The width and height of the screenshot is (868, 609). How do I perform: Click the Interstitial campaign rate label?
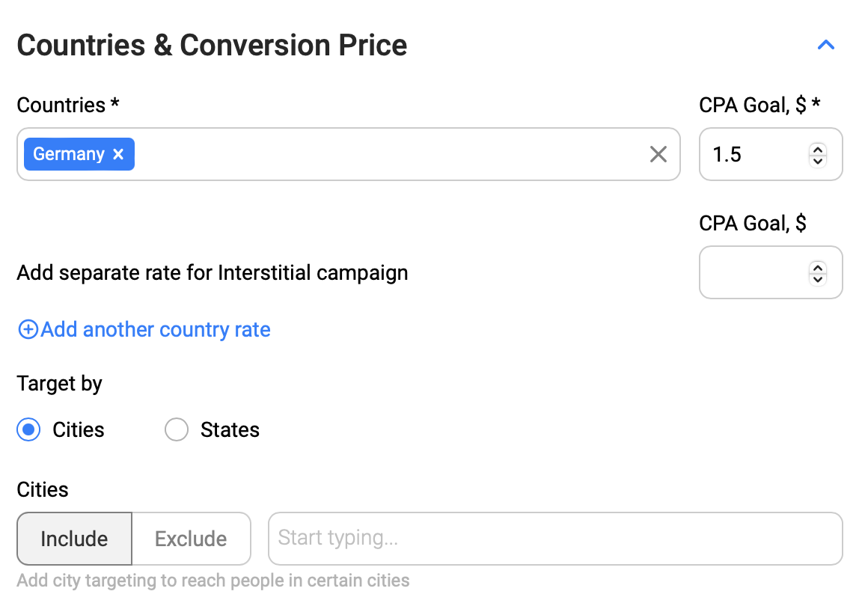tap(212, 272)
